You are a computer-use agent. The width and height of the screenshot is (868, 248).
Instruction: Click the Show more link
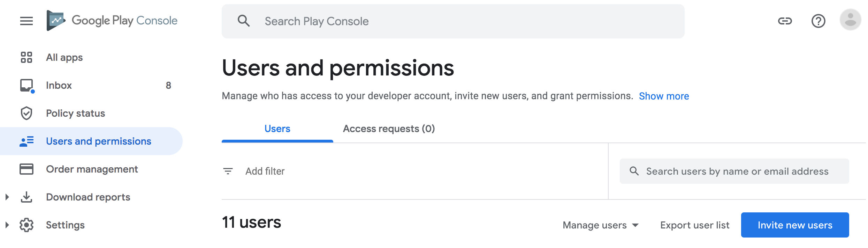pos(664,96)
